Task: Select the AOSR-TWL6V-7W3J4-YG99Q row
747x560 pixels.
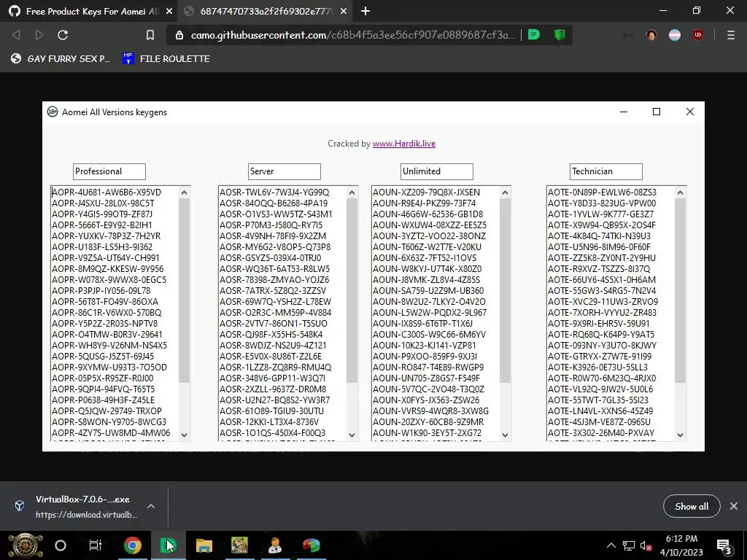Action: pos(274,192)
